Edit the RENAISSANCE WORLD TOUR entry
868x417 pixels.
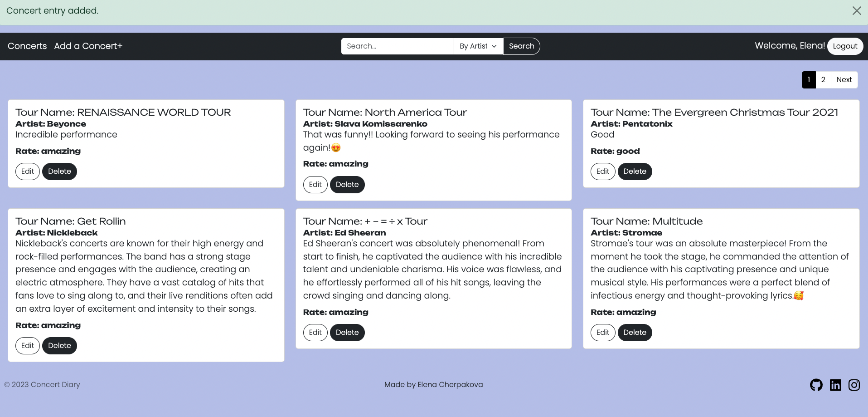(x=28, y=172)
